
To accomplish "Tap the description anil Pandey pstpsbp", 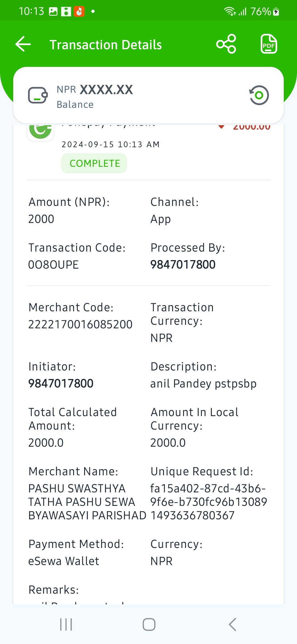I will [x=203, y=384].
